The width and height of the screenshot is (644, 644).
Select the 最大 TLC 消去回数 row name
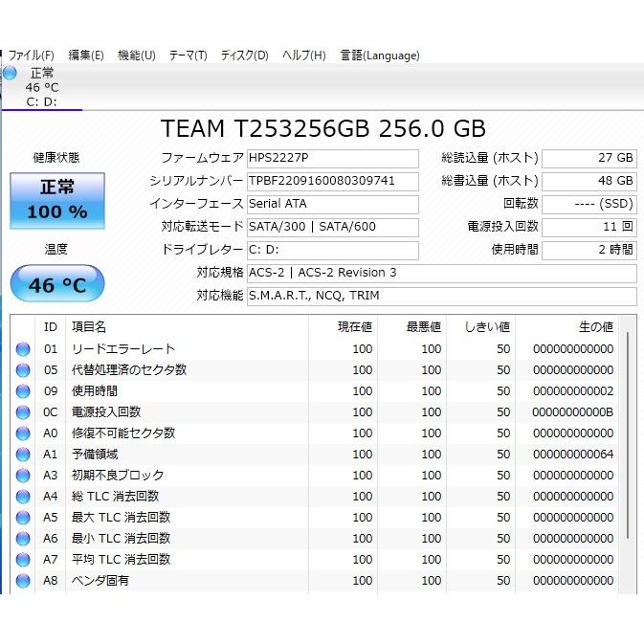[x=121, y=518]
